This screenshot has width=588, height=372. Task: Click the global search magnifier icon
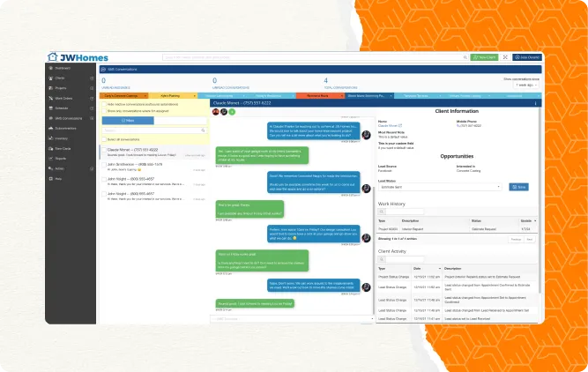click(465, 57)
